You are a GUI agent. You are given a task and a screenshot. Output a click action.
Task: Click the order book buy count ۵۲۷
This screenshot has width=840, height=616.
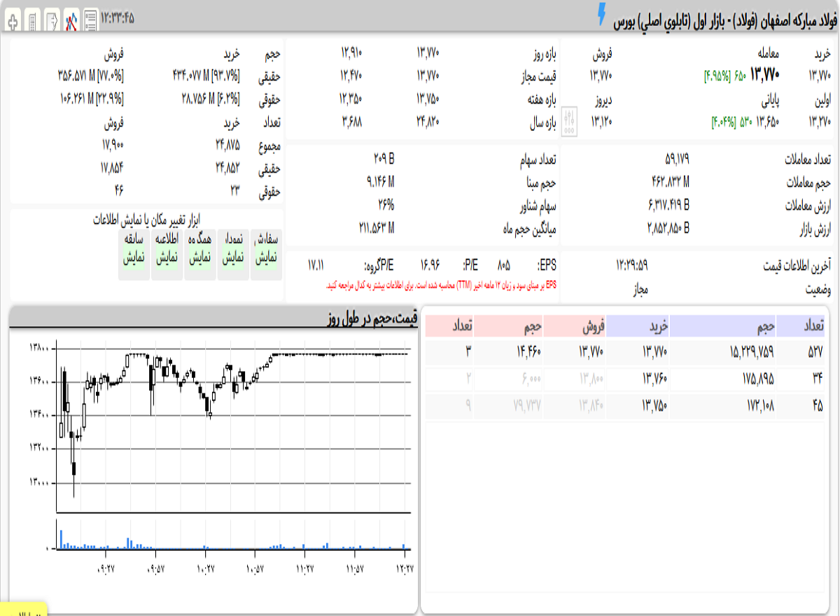(x=816, y=351)
